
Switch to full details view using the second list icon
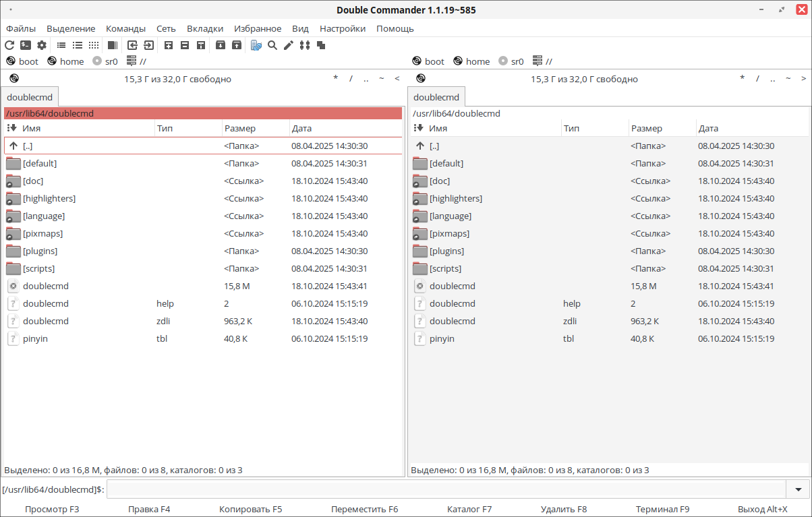78,45
